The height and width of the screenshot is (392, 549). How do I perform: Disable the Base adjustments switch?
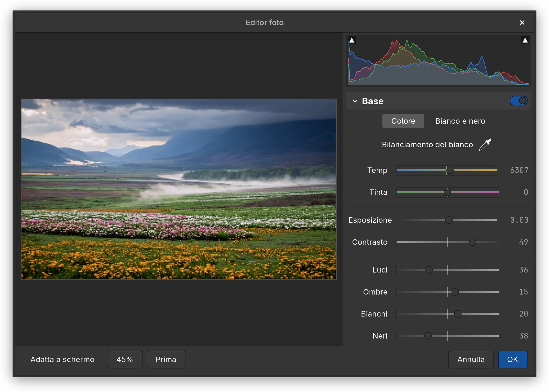pos(518,101)
